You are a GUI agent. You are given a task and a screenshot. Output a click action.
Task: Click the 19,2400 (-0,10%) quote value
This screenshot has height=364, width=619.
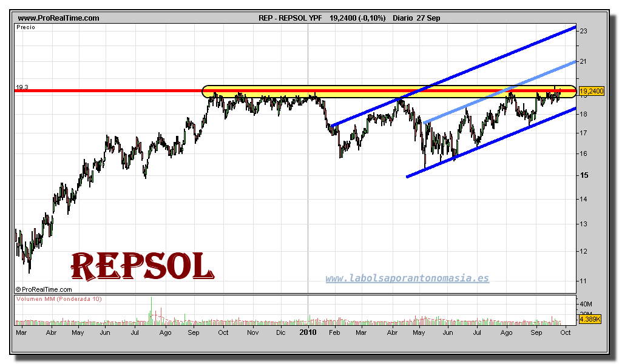click(357, 18)
